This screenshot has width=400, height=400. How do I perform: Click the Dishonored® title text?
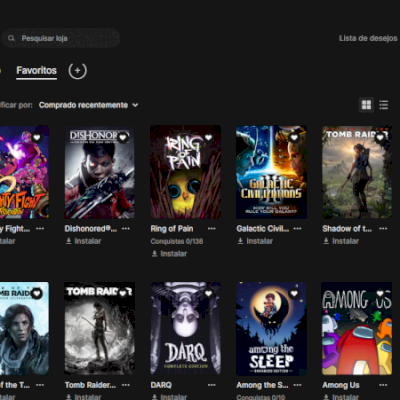coord(91,229)
